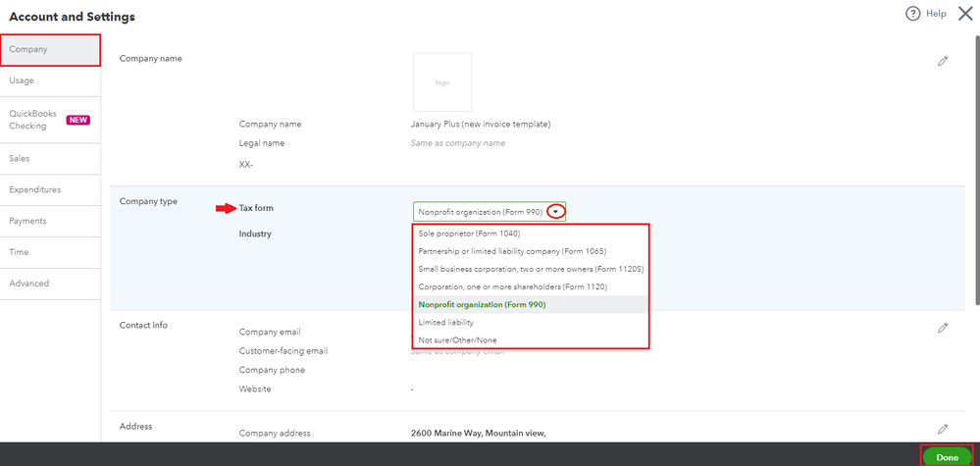980x466 pixels.
Task: Collapse the Tax form dropdown arrow
Action: [x=555, y=212]
